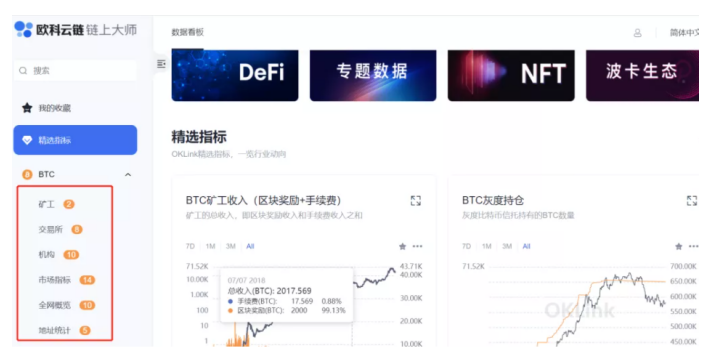
Task: Open the DeFi banner card
Action: click(235, 75)
